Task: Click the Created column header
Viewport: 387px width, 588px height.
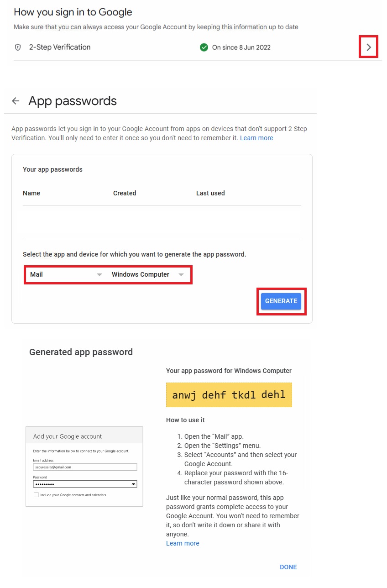Action: click(x=124, y=193)
